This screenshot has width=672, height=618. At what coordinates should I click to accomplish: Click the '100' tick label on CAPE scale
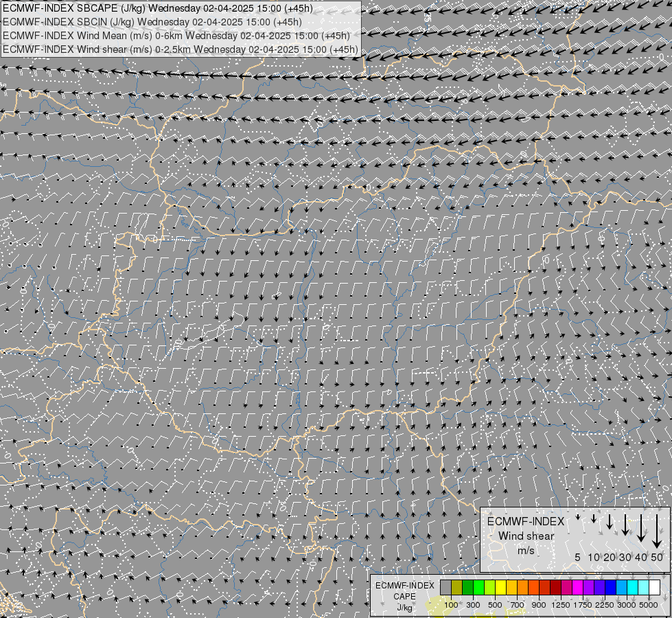pos(451,605)
